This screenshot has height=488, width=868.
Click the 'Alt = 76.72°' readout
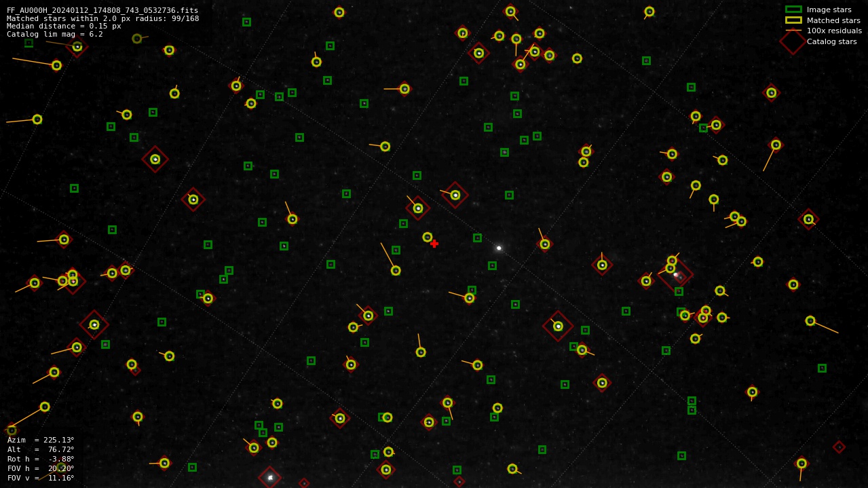tap(41, 449)
